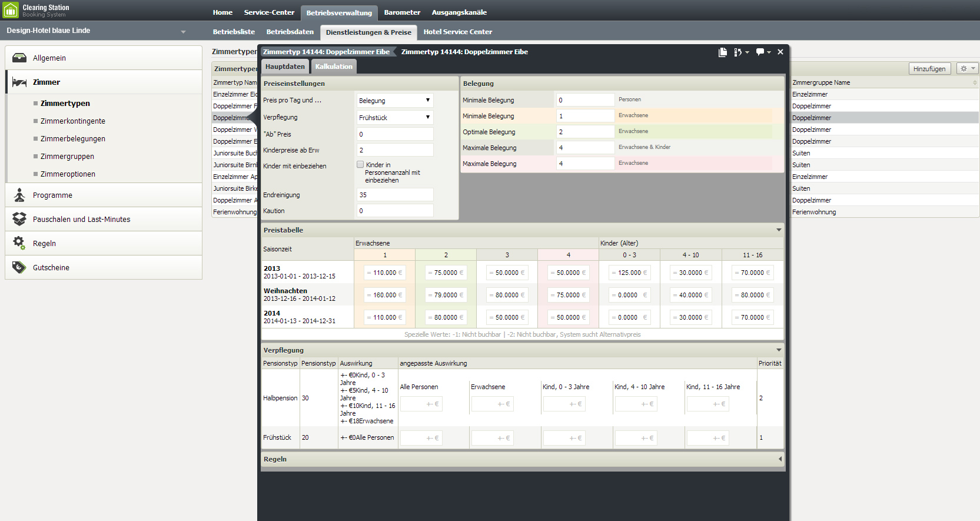Select Dienstleistungen & Preise sub-tab
980x521 pixels.
click(368, 32)
